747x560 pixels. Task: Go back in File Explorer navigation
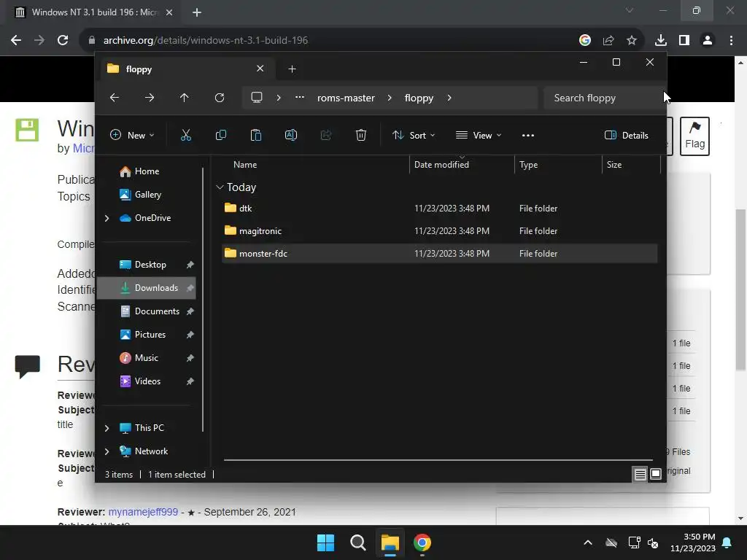115,98
